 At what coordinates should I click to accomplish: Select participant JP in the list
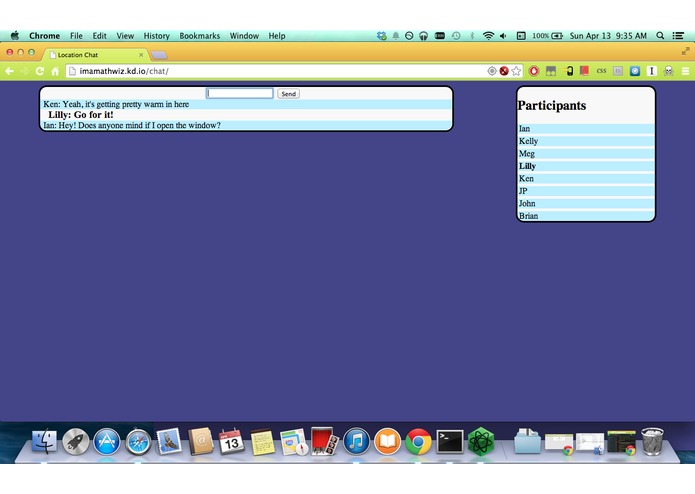click(x=586, y=191)
